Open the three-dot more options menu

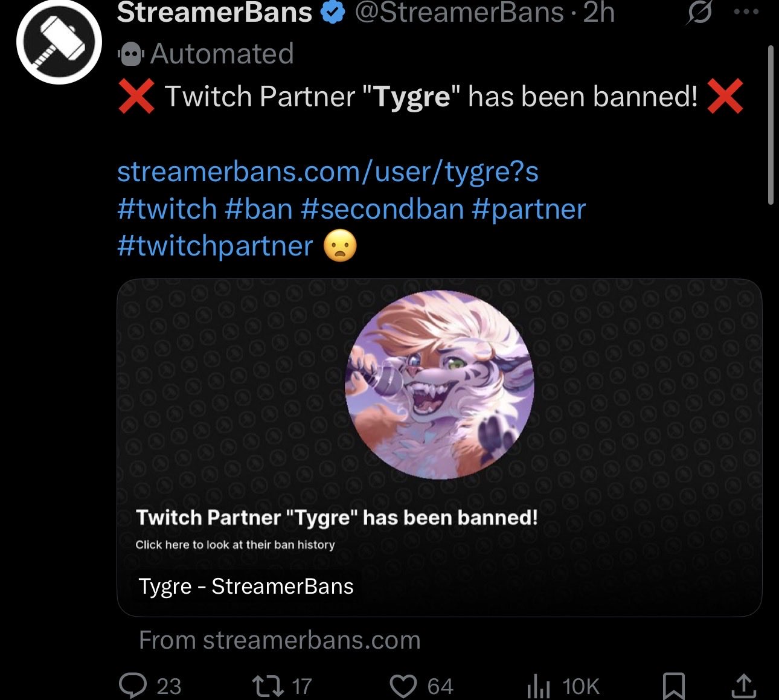click(747, 12)
